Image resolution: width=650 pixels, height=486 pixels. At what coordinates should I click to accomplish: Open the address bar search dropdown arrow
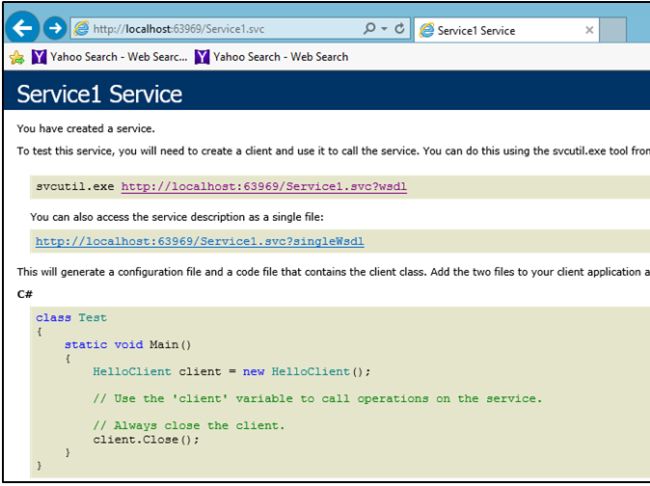pyautogui.click(x=384, y=29)
